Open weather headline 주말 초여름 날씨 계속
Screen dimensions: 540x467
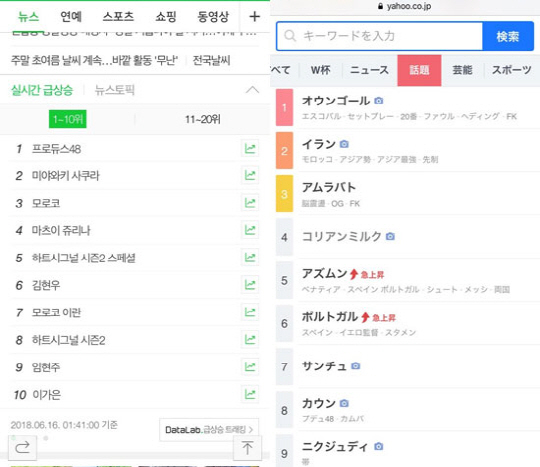tap(94, 61)
